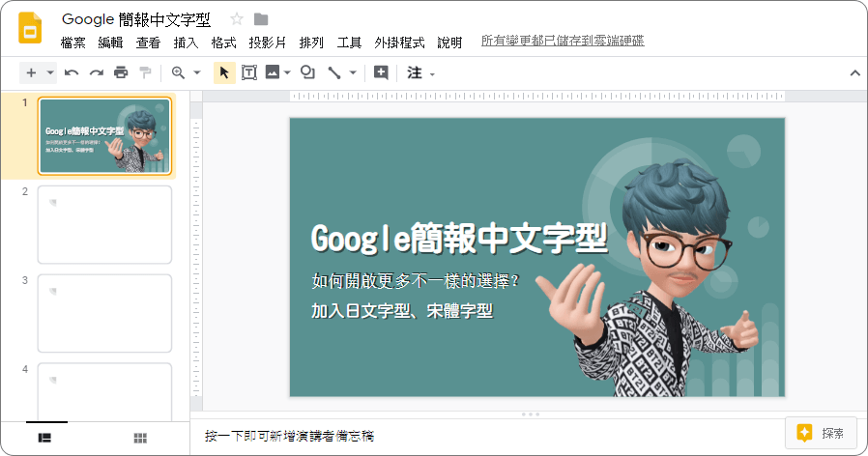The width and height of the screenshot is (868, 456).
Task: Click the 所有變更都已儲存到雲端硬碟 link
Action: tap(563, 41)
